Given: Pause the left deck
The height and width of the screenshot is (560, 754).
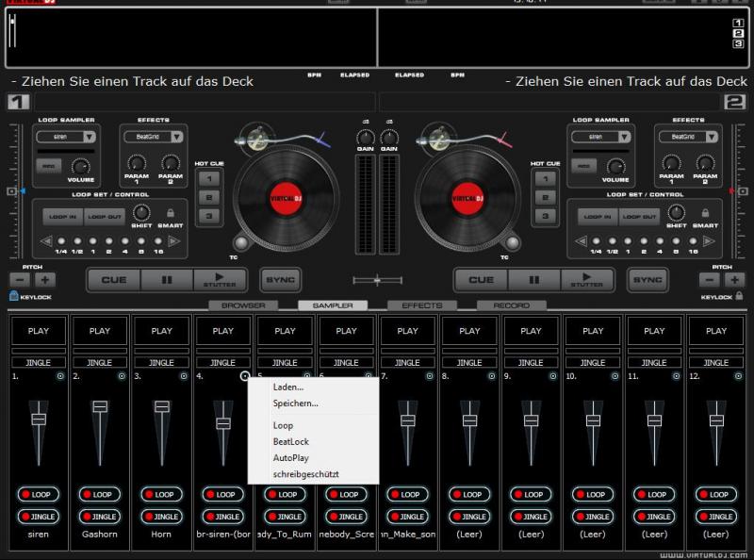Looking at the screenshot, I should pyautogui.click(x=167, y=279).
